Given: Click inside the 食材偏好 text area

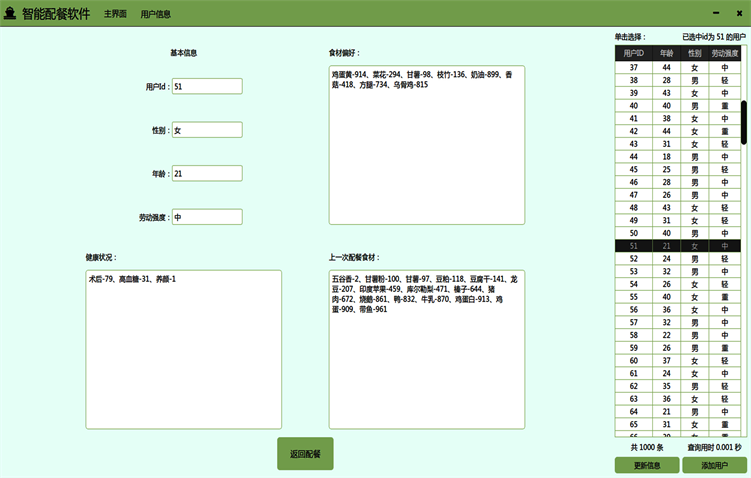Looking at the screenshot, I should point(426,145).
